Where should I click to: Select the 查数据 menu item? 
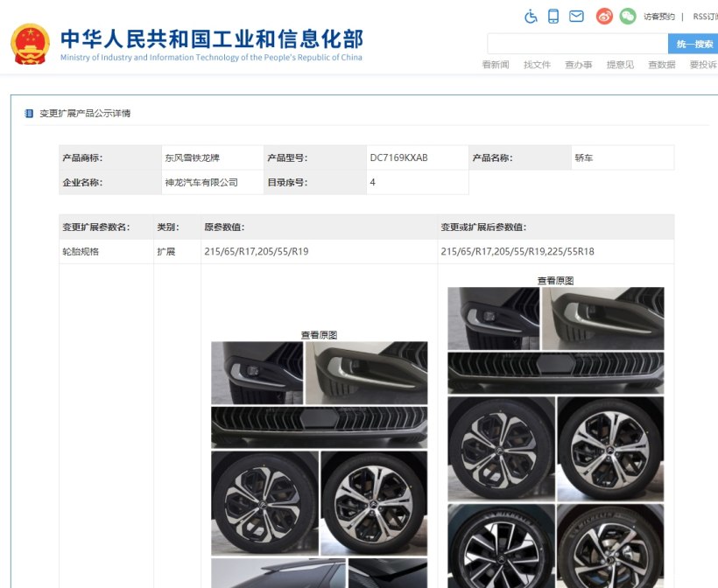coord(661,65)
